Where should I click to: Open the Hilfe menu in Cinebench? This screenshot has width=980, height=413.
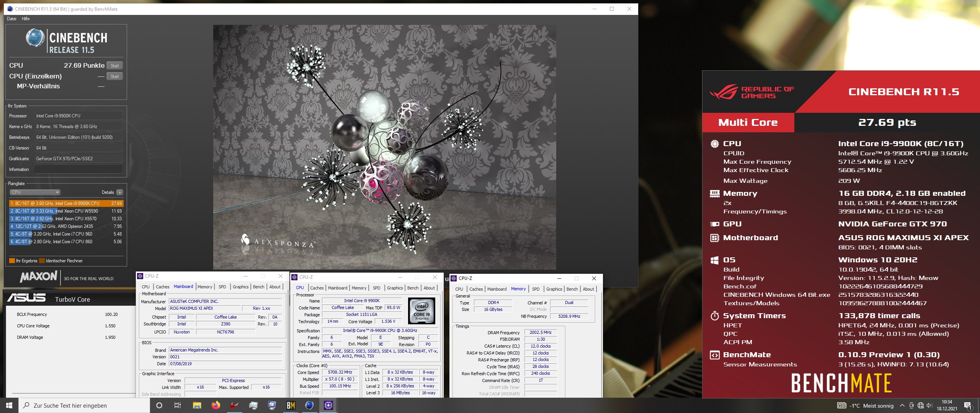pyautogui.click(x=26, y=19)
